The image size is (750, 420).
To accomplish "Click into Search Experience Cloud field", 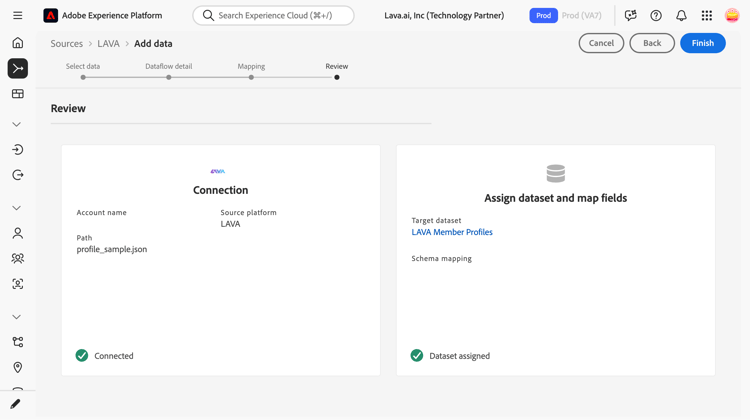I will point(274,15).
